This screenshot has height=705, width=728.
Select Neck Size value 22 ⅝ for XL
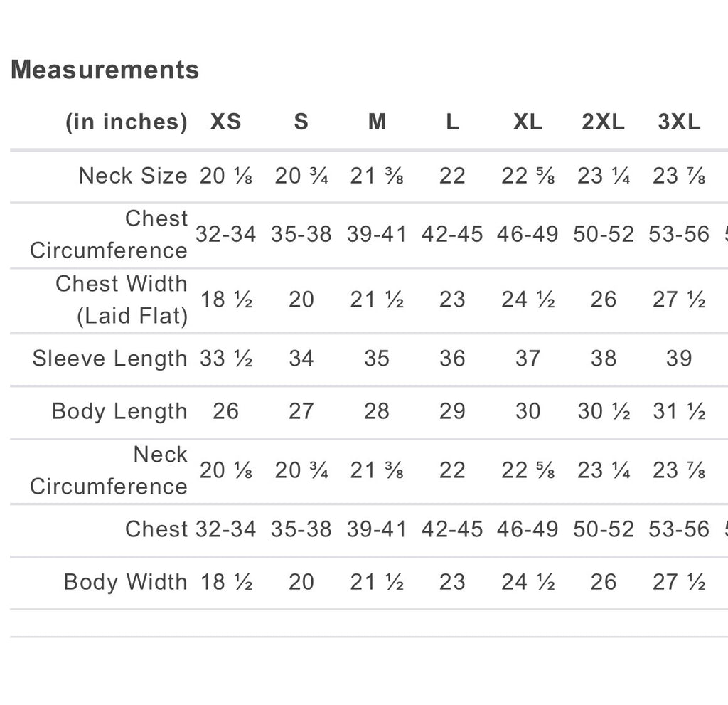pyautogui.click(x=528, y=176)
